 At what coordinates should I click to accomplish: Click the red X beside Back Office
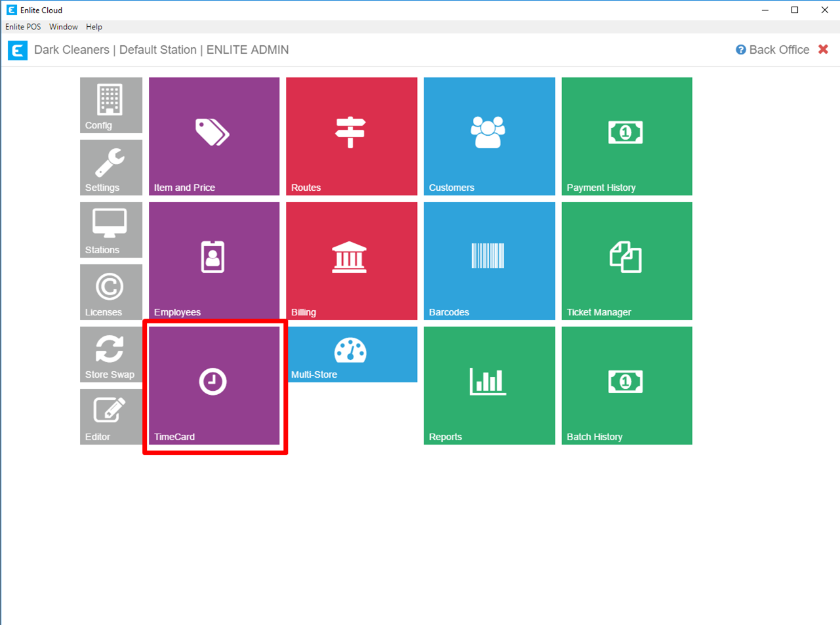tap(824, 49)
